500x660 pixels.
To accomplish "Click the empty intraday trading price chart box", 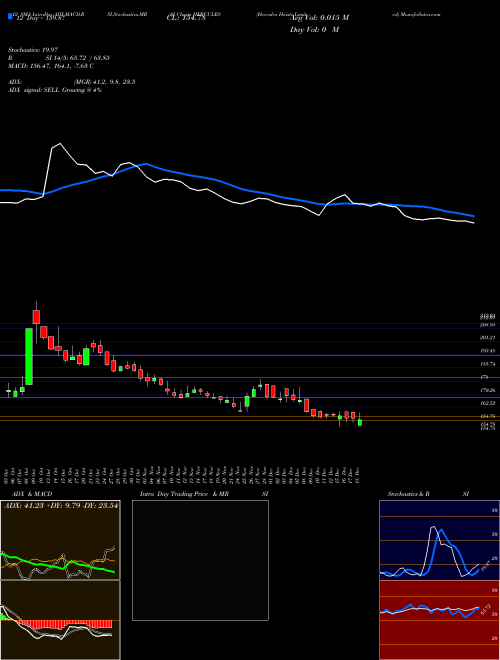I will point(200,560).
